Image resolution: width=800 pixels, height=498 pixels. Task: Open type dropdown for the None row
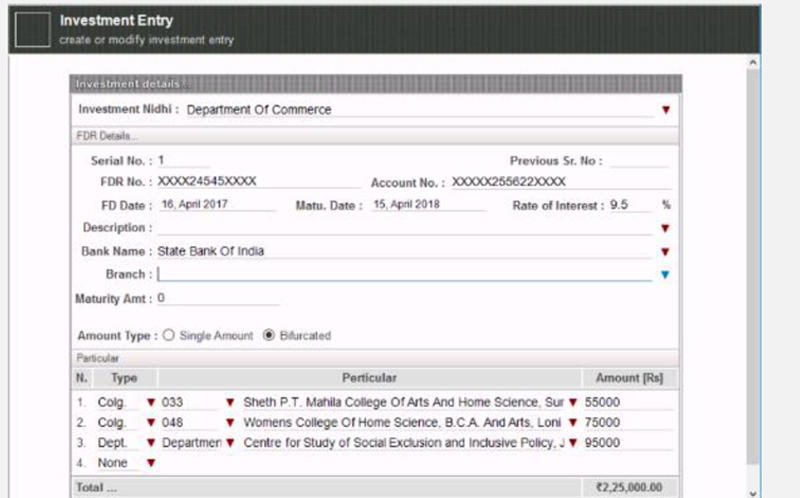151,463
